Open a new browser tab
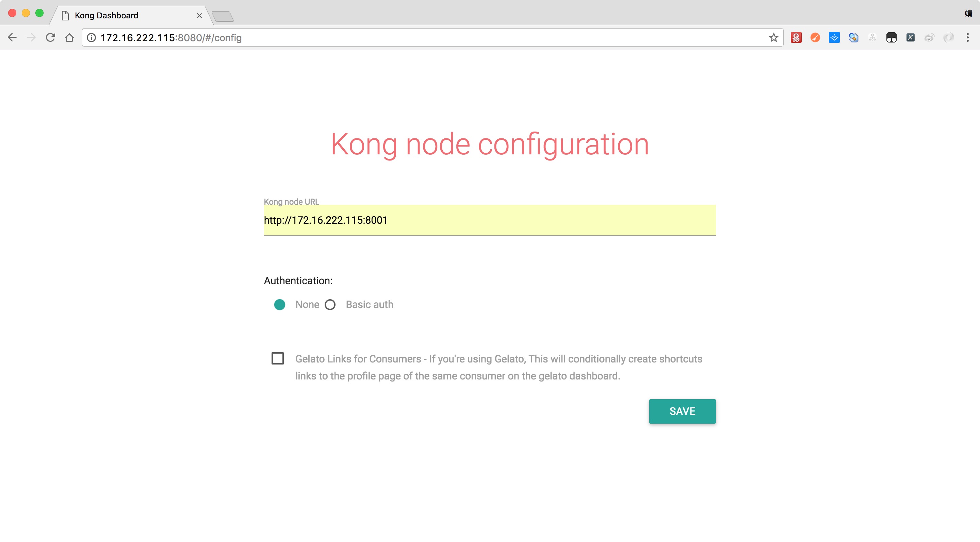 pyautogui.click(x=223, y=16)
